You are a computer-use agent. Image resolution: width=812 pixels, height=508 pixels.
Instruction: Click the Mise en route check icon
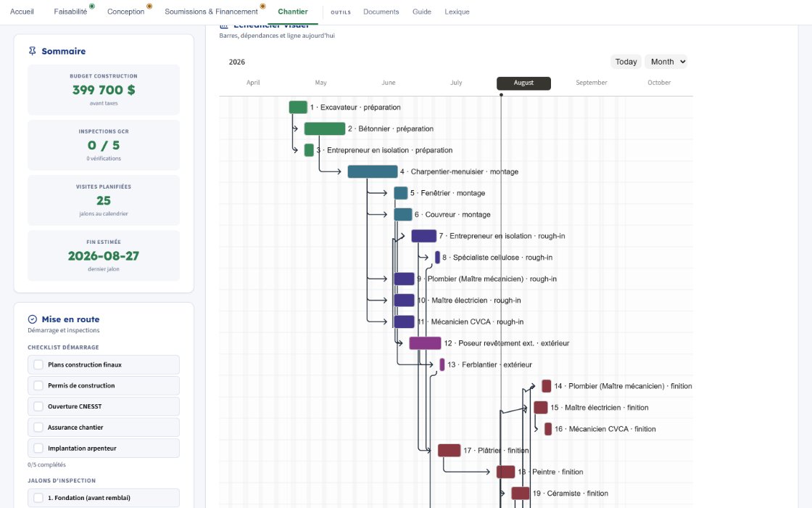(32, 319)
